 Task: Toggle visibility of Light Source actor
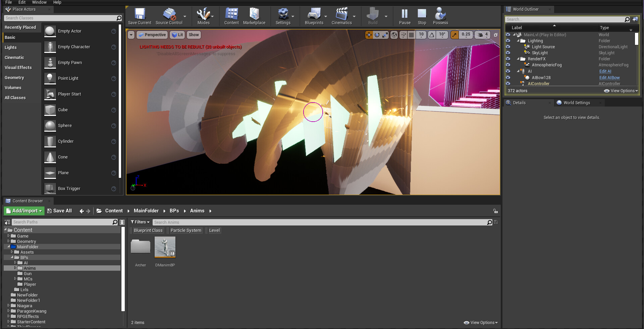pos(508,47)
